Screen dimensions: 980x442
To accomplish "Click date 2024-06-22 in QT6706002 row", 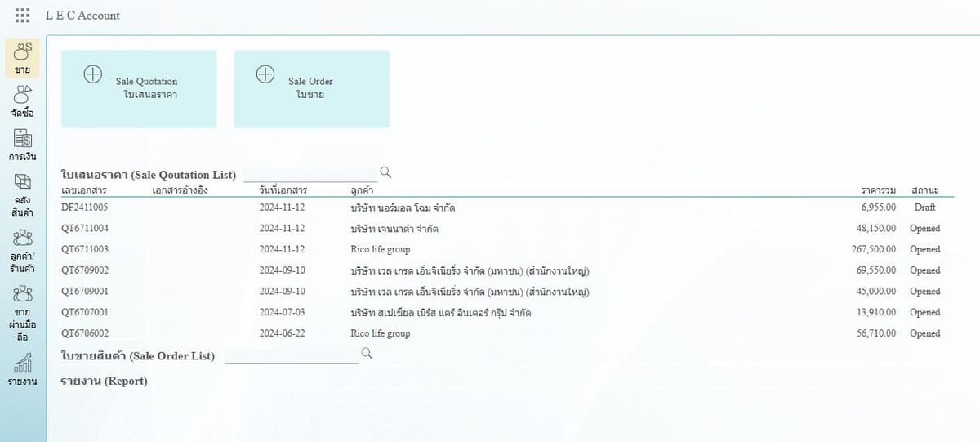I will point(282,333).
